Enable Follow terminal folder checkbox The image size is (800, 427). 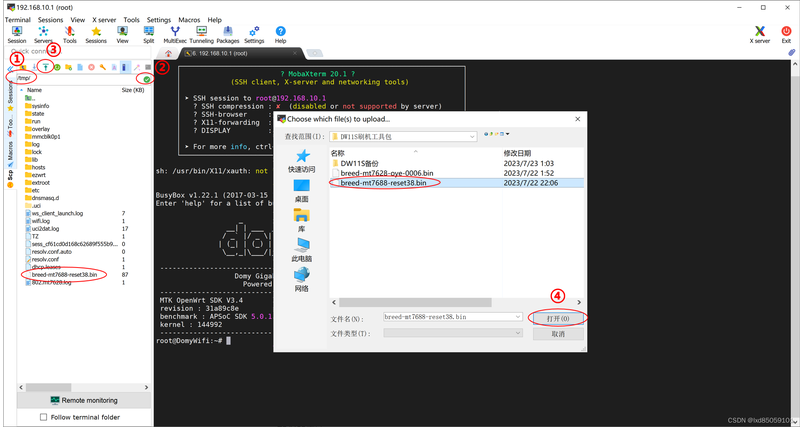(x=43, y=417)
